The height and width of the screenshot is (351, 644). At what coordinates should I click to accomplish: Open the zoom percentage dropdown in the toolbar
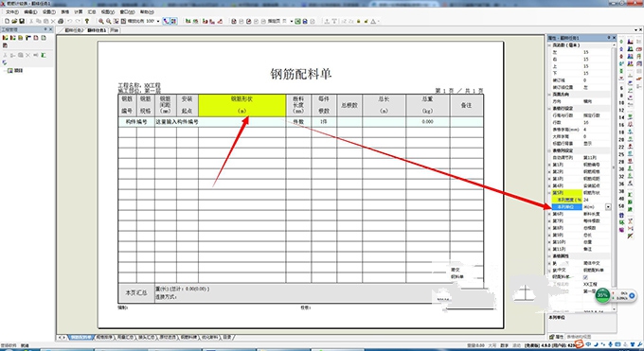point(158,21)
